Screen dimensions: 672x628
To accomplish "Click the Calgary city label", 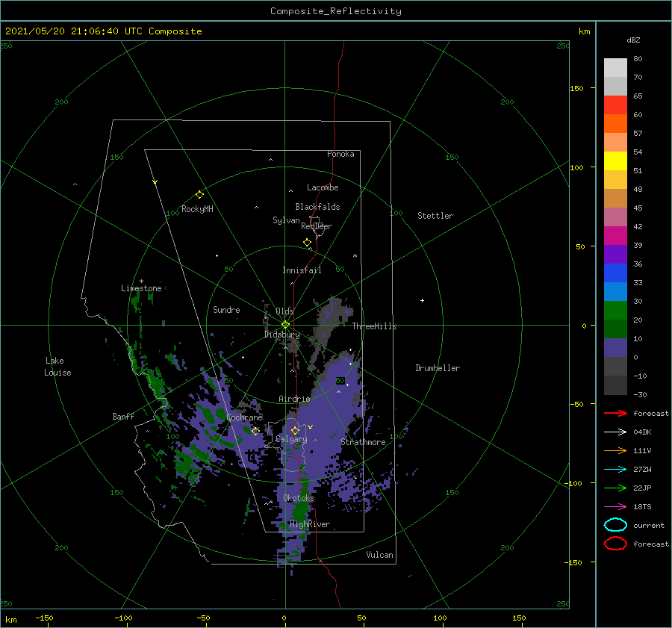I will (291, 439).
